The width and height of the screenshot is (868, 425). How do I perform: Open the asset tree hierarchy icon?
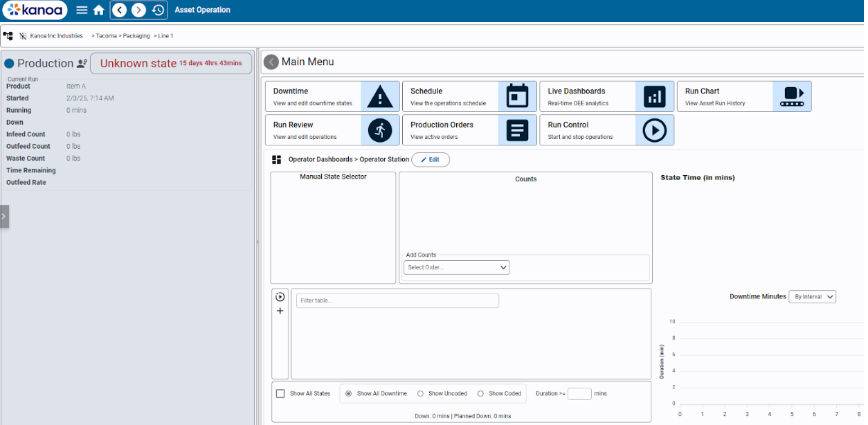(x=8, y=35)
